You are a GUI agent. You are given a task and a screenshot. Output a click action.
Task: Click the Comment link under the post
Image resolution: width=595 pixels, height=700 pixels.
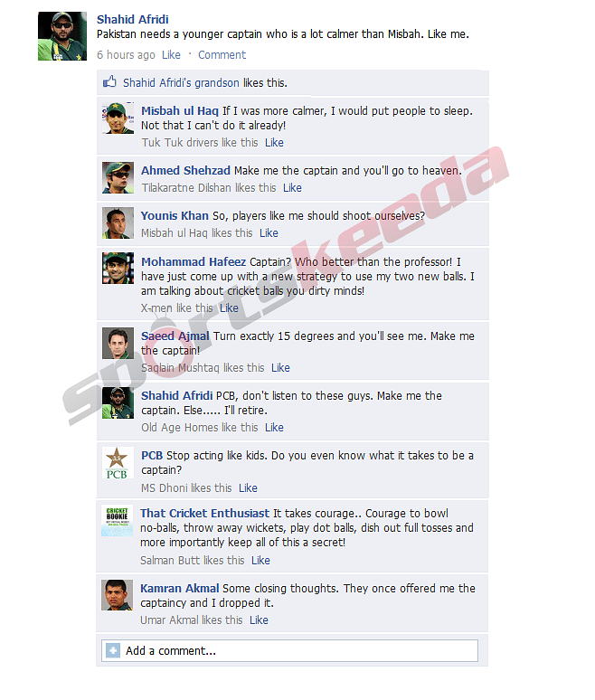coord(222,55)
